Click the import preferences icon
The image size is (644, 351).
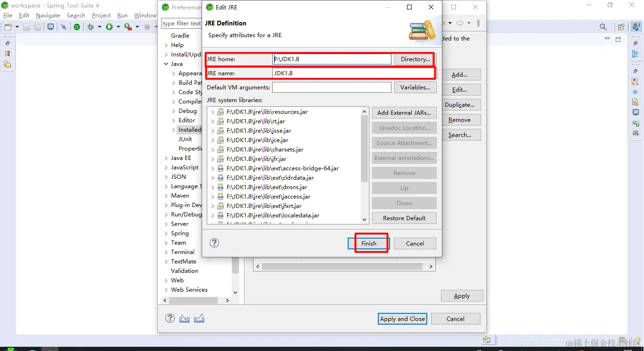(x=185, y=319)
